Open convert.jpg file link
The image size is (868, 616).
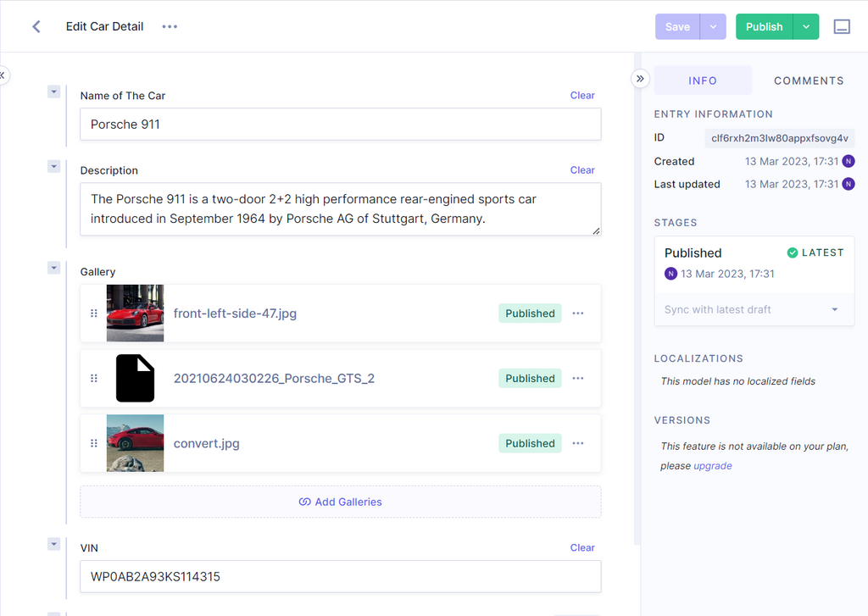pyautogui.click(x=207, y=443)
